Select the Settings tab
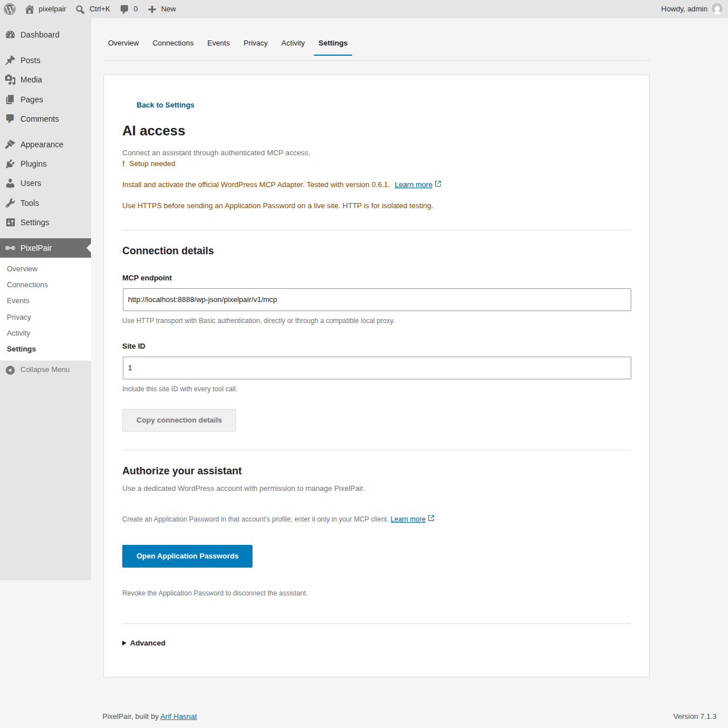Viewport: 728px width, 728px height. [333, 43]
